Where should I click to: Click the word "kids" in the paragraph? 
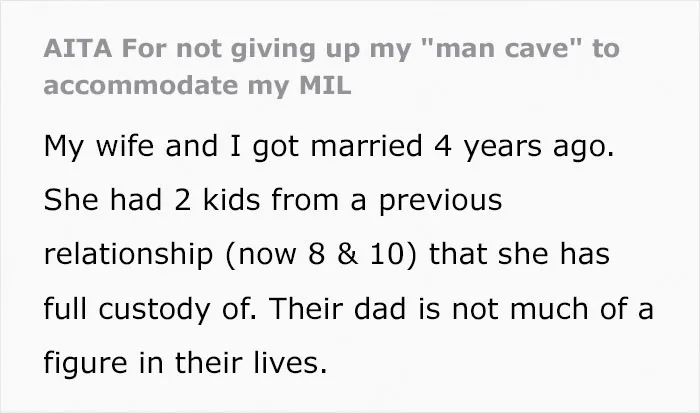231,200
